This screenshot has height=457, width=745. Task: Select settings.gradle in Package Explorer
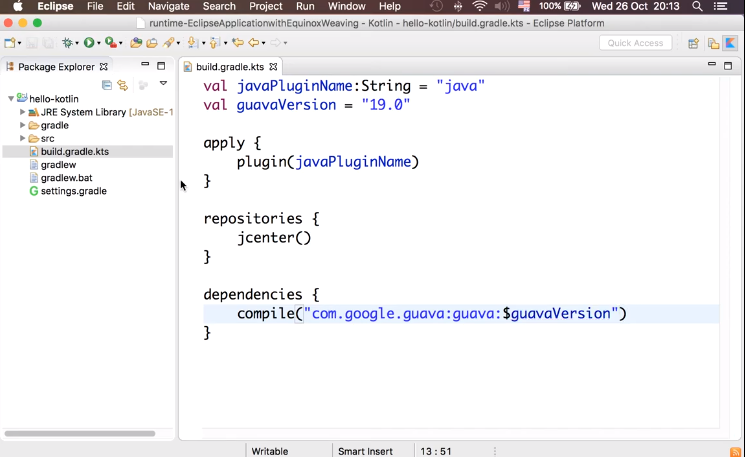pyautogui.click(x=73, y=191)
